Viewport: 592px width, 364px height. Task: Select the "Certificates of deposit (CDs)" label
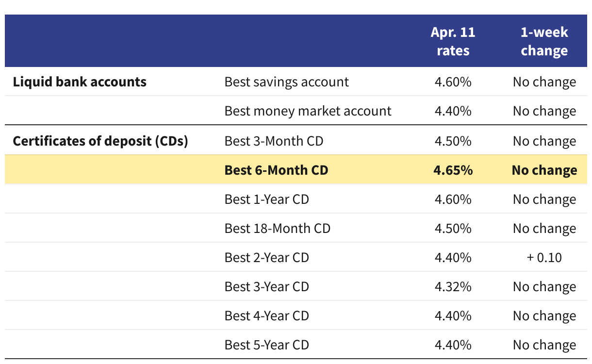[x=100, y=141]
